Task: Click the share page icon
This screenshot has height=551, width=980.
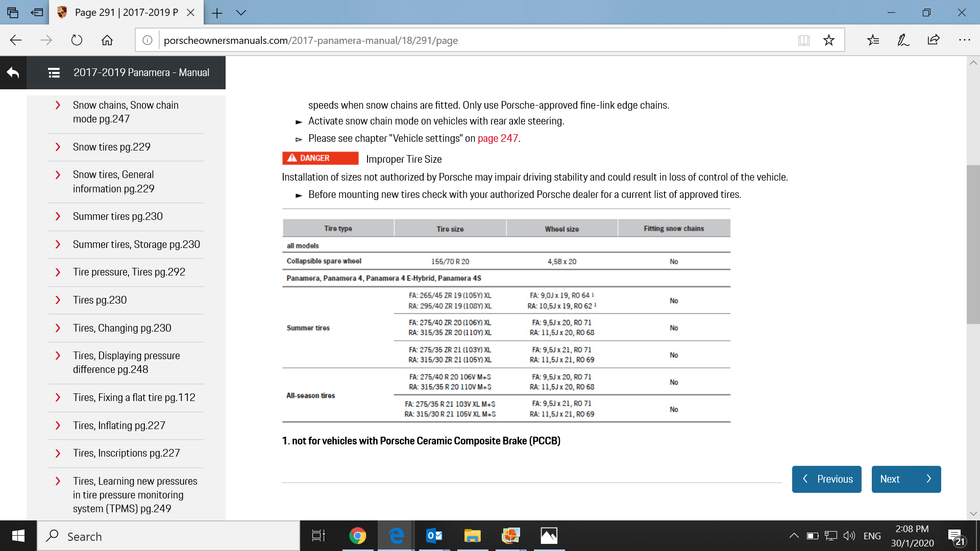Action: (x=934, y=40)
